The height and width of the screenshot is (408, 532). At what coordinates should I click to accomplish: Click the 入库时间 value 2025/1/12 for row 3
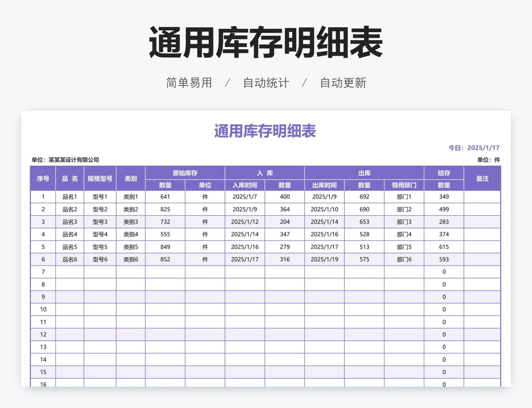[x=245, y=222]
